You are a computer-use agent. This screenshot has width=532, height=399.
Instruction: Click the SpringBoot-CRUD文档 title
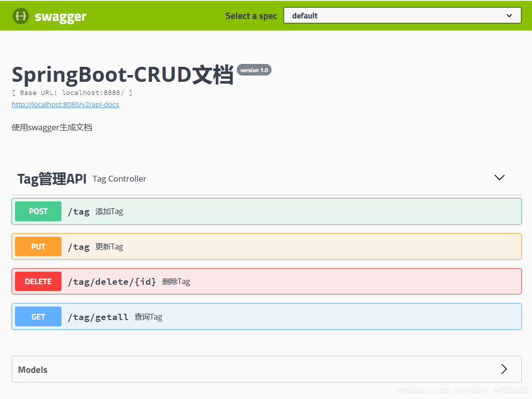click(x=123, y=75)
